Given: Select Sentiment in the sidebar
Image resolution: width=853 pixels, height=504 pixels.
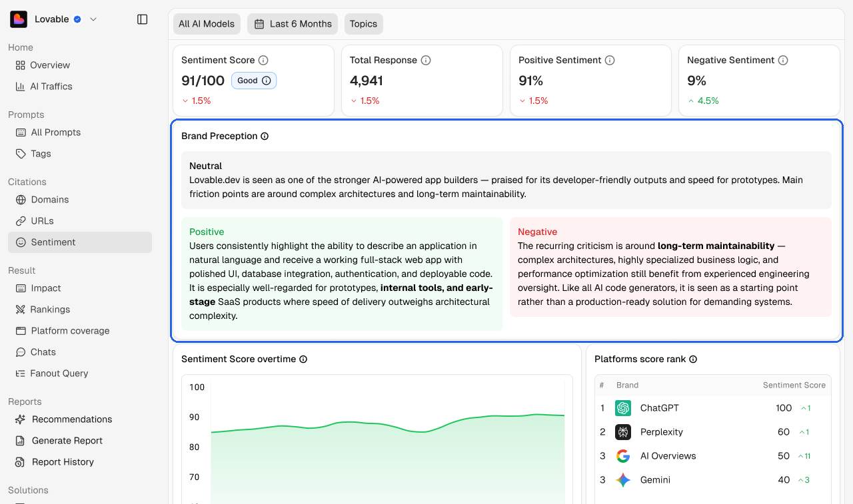Looking at the screenshot, I should coord(80,242).
